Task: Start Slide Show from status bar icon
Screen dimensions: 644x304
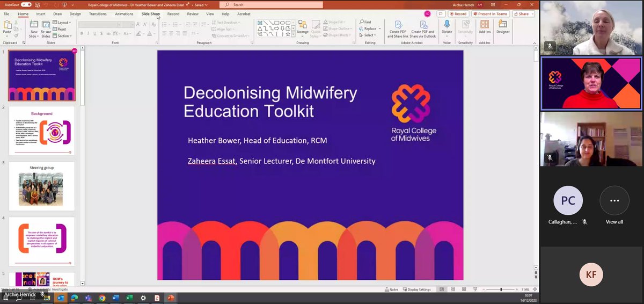Action: (474, 289)
